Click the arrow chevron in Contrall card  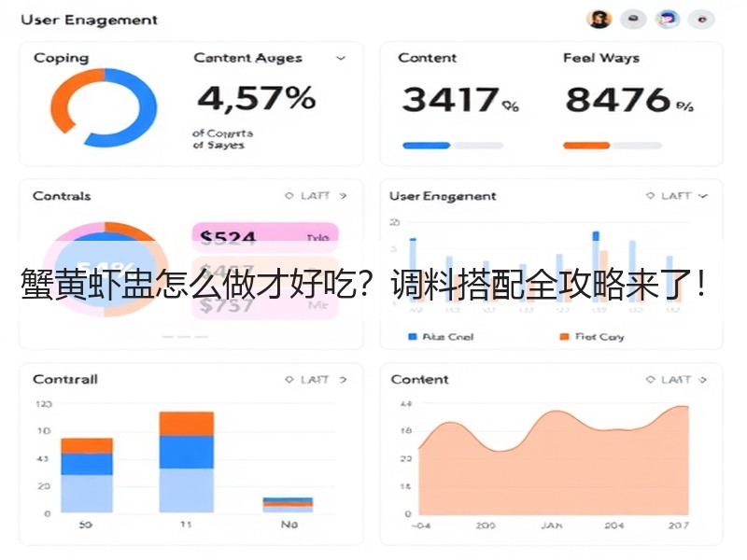tap(343, 380)
